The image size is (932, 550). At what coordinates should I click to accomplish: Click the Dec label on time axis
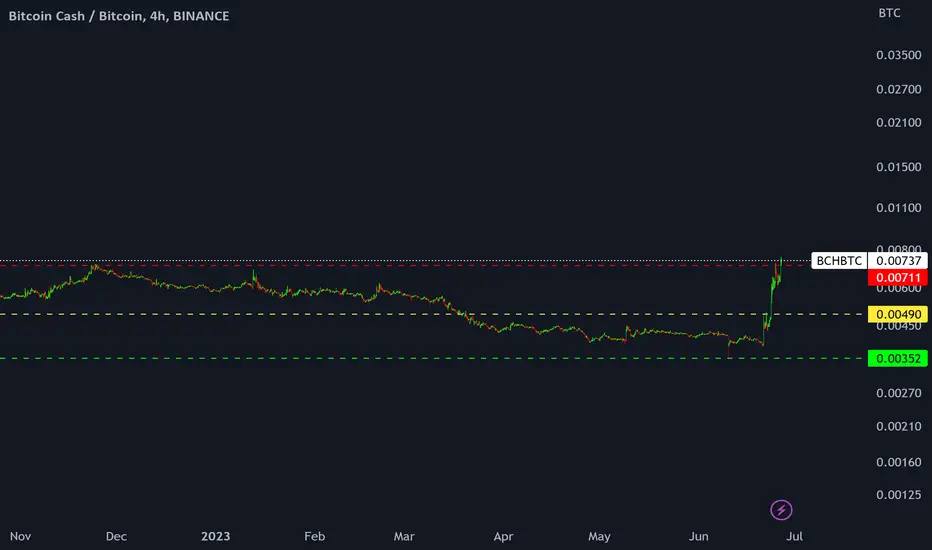pos(116,536)
